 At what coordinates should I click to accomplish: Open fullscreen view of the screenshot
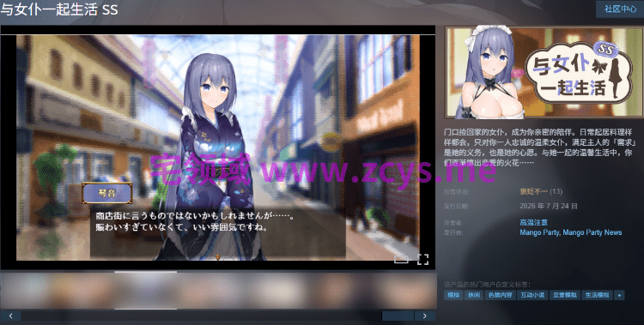422,259
